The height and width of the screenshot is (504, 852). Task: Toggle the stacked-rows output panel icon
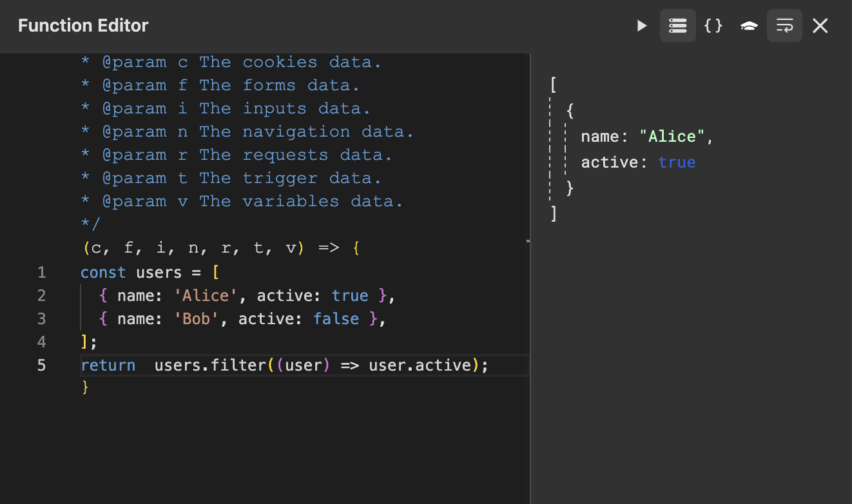pyautogui.click(x=677, y=26)
